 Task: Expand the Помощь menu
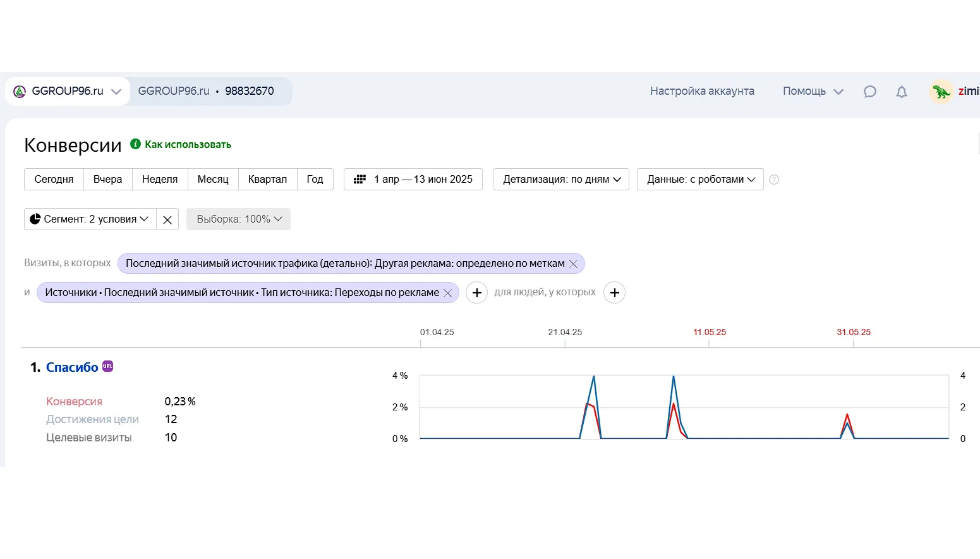pyautogui.click(x=813, y=91)
